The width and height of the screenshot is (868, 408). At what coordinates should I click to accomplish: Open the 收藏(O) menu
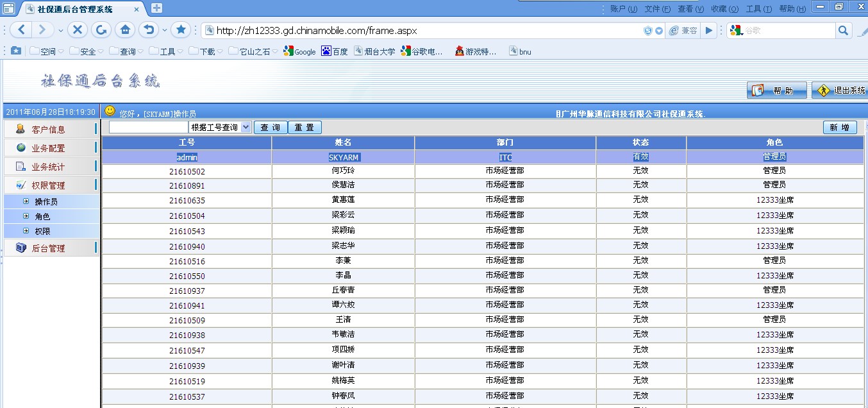[x=724, y=9]
